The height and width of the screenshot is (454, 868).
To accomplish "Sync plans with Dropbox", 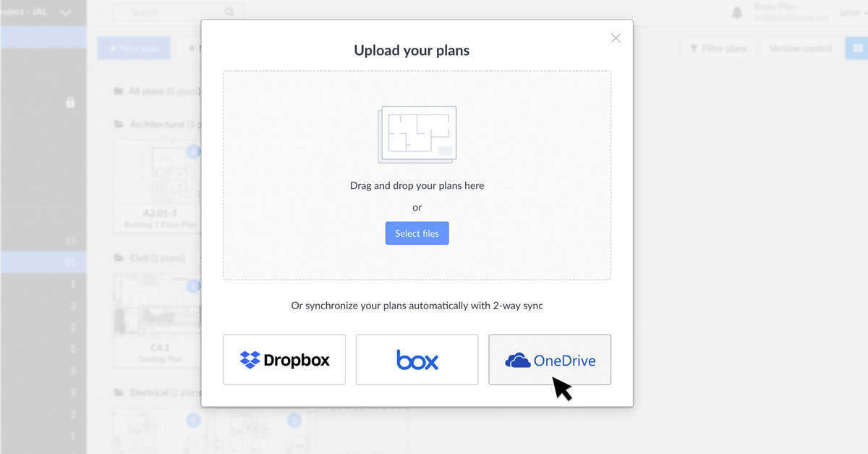I will (284, 360).
